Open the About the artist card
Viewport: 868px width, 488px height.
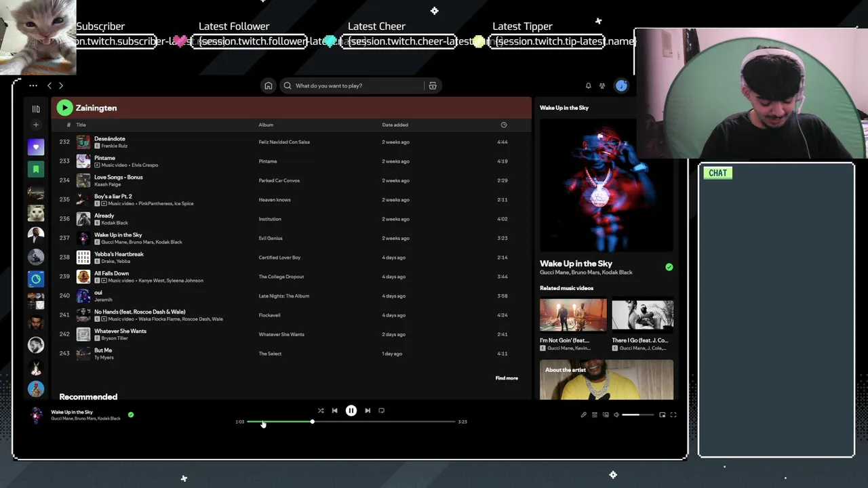point(606,380)
